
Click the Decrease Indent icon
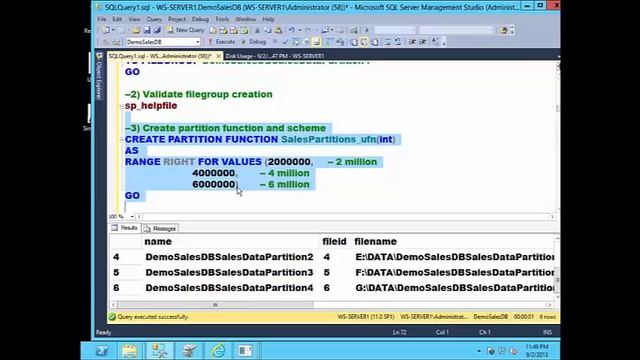(x=412, y=42)
